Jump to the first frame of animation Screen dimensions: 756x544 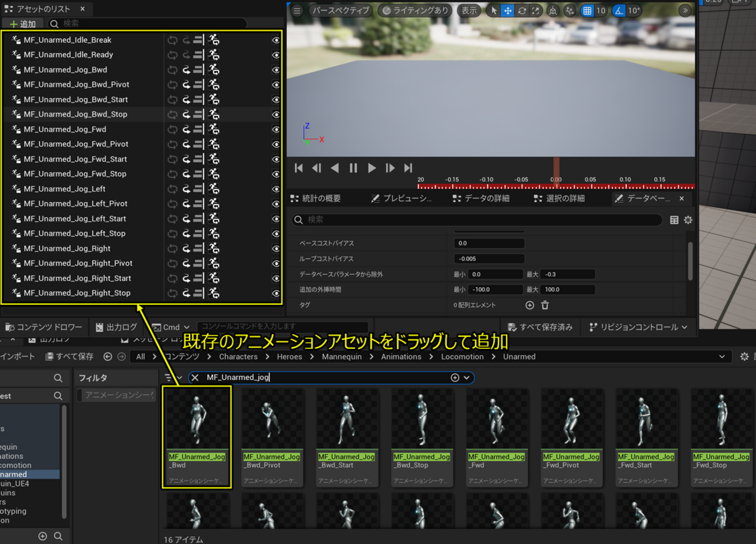tap(298, 168)
